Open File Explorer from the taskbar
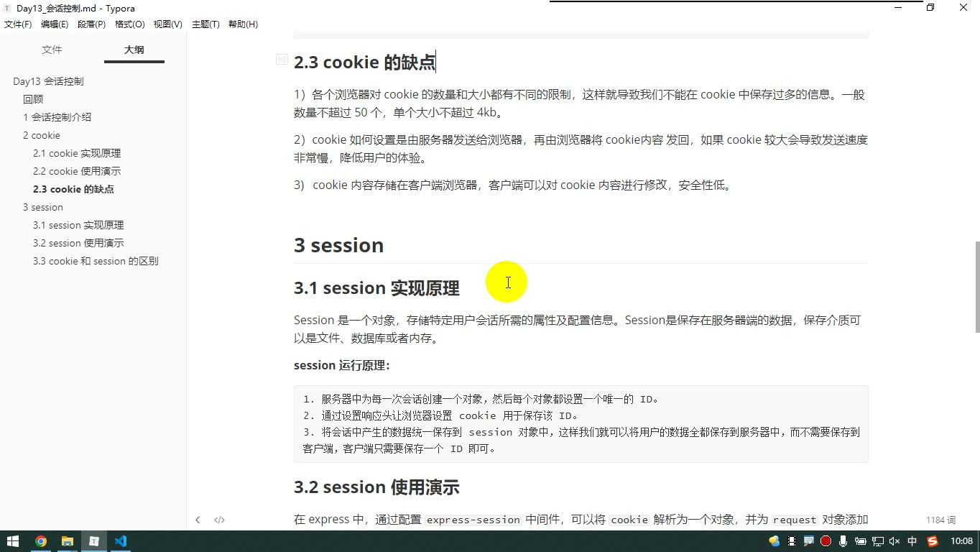The image size is (980, 552). click(68, 541)
